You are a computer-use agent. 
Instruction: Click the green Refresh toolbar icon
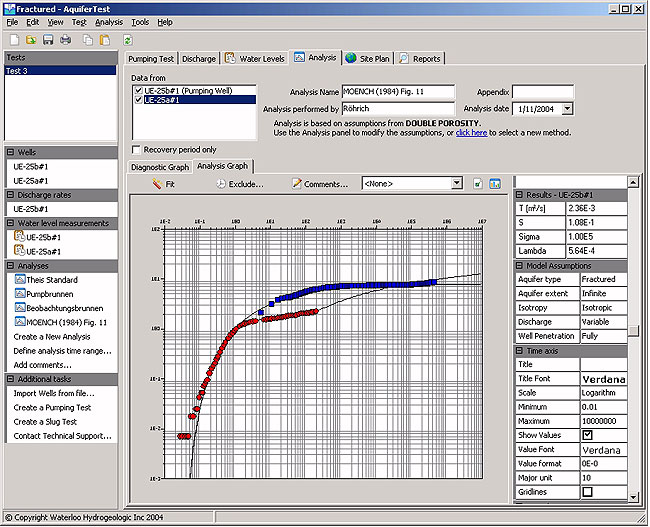(x=127, y=40)
